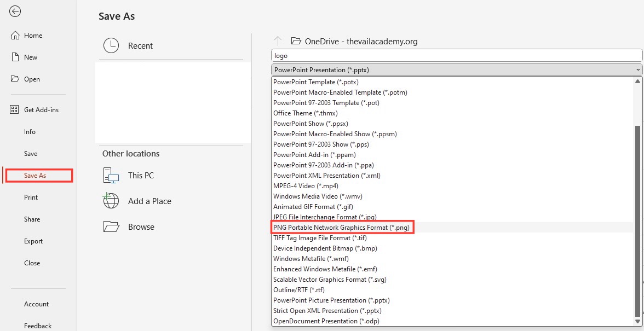Open the Feedback page
The width and height of the screenshot is (644, 331).
click(38, 326)
